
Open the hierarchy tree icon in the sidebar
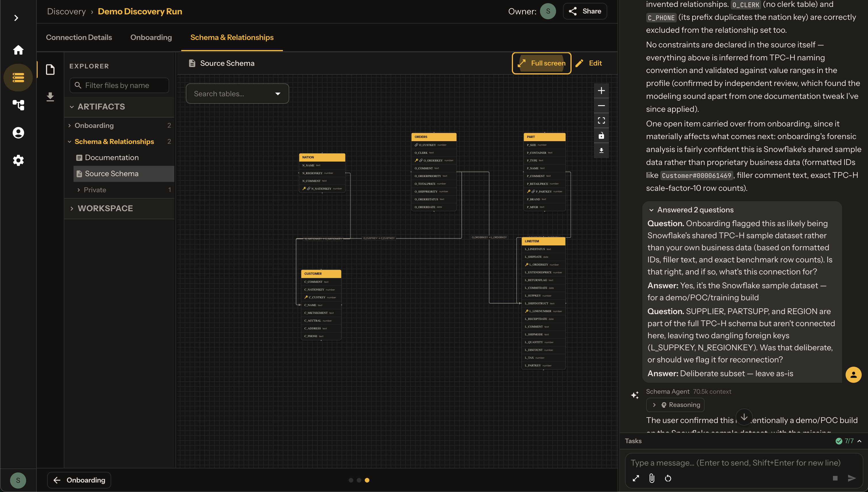point(18,105)
